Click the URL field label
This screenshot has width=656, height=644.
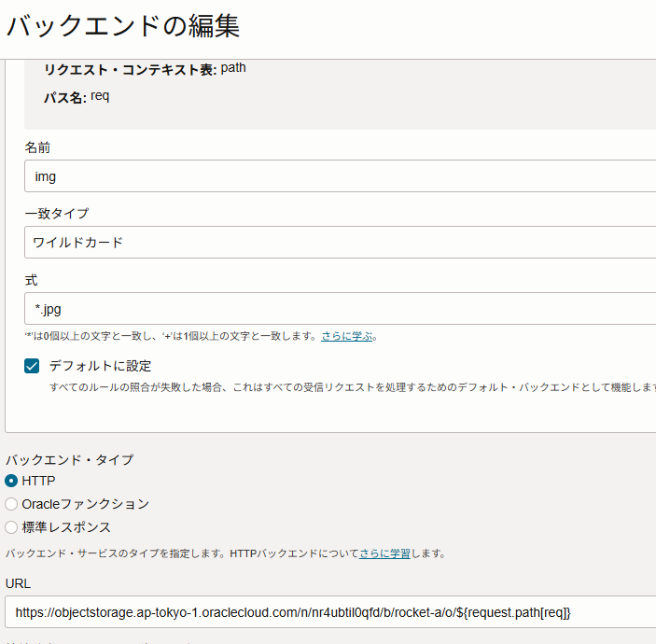[18, 582]
